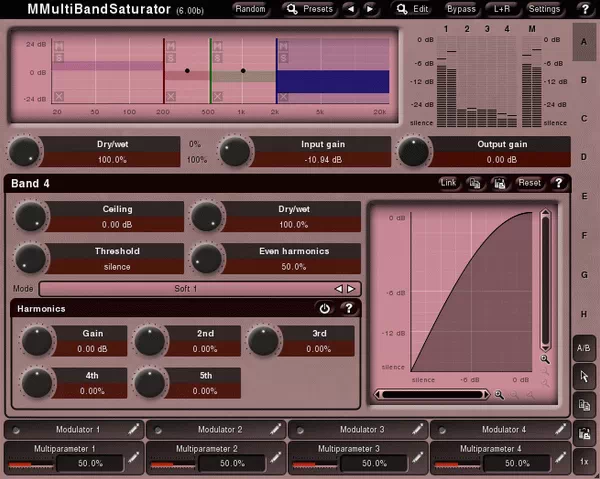Screen dimensions: 600x479
Task: Go to previous preset arrow
Action: tap(351, 9)
